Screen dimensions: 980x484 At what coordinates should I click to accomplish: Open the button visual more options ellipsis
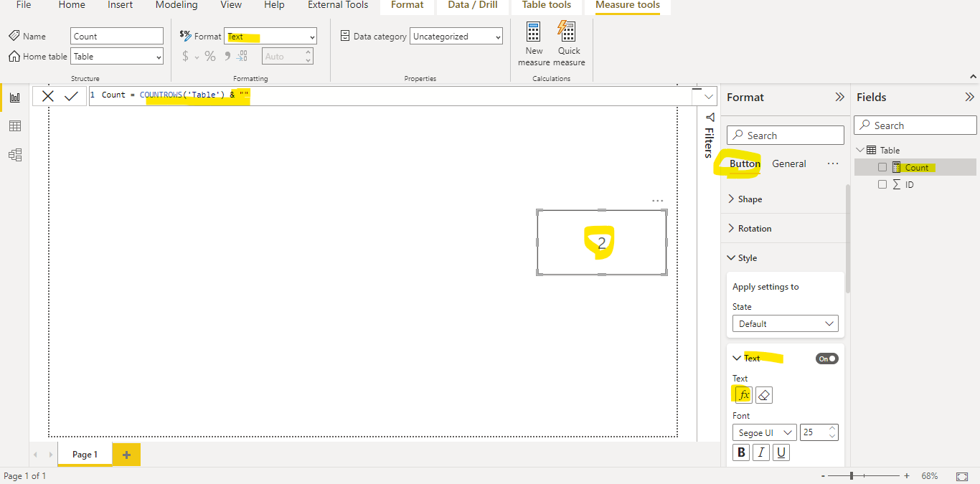pyautogui.click(x=658, y=201)
